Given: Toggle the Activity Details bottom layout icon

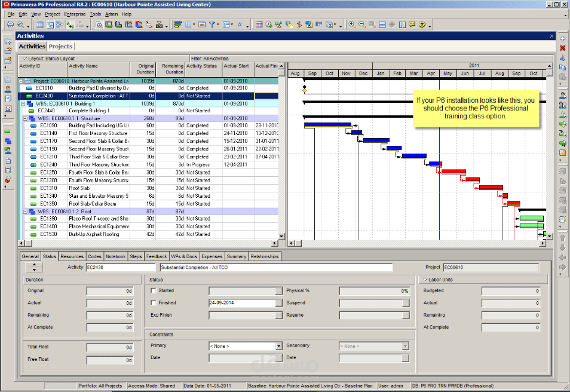Looking at the screenshot, I should tap(99, 24).
